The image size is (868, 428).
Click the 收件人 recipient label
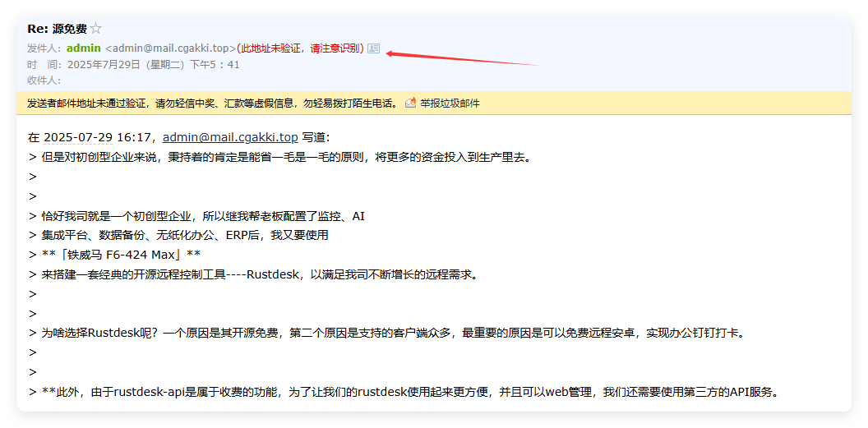[x=44, y=81]
